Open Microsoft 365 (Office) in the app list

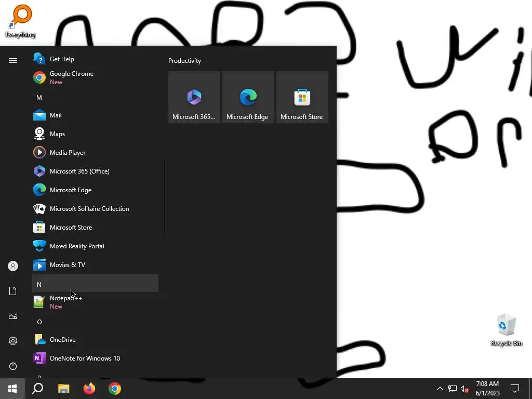pos(95,171)
